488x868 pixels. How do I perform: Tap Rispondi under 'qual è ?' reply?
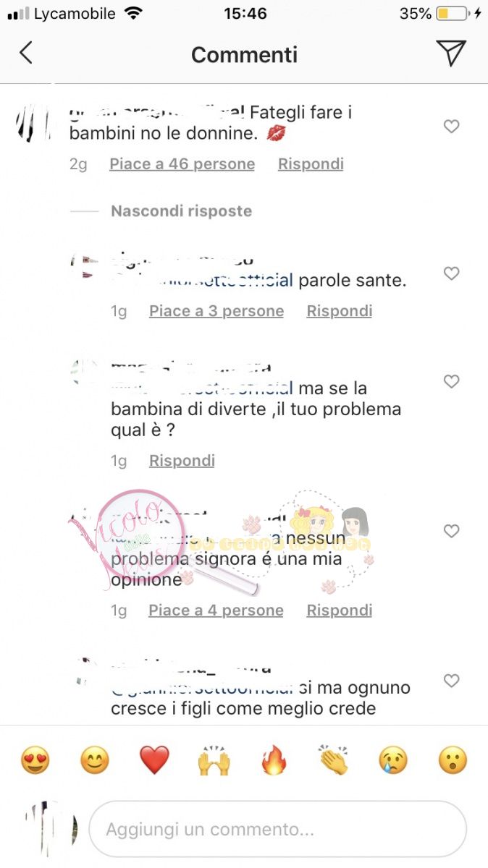(182, 461)
